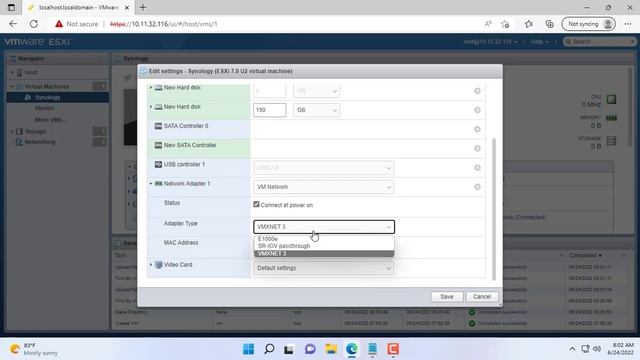The image size is (640, 360).
Task: Toggle Connect at power on checkbox
Action: coord(256,204)
